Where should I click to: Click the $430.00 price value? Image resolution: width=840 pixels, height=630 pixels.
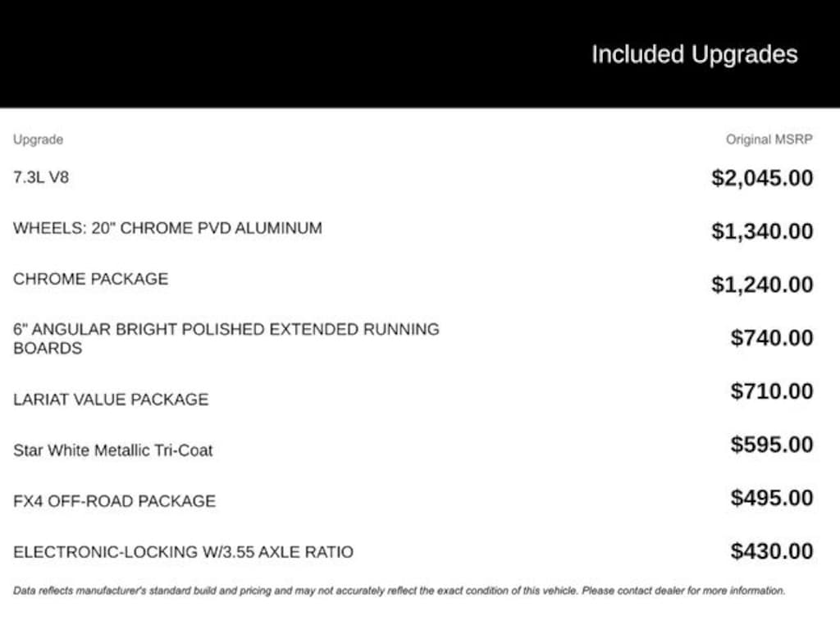click(x=772, y=551)
